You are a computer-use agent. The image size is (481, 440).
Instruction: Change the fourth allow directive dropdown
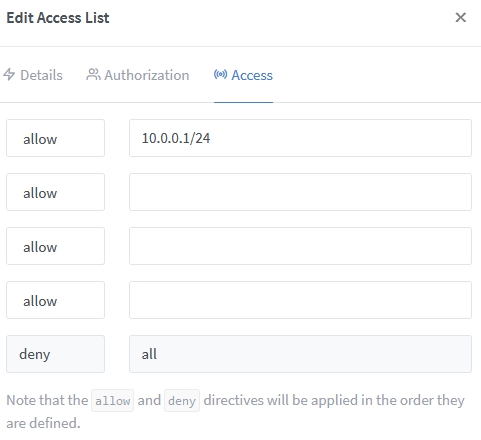(55, 300)
